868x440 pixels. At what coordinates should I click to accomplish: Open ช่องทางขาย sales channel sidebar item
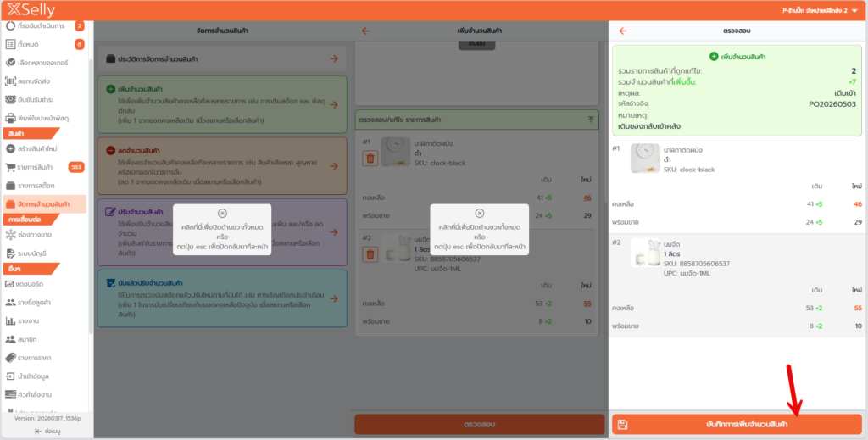38,233
